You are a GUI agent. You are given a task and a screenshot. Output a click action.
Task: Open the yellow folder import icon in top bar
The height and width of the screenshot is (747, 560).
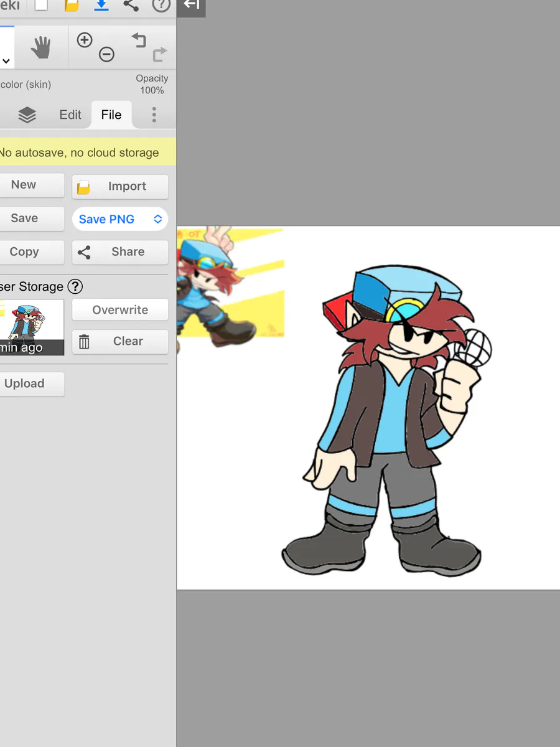click(x=72, y=5)
